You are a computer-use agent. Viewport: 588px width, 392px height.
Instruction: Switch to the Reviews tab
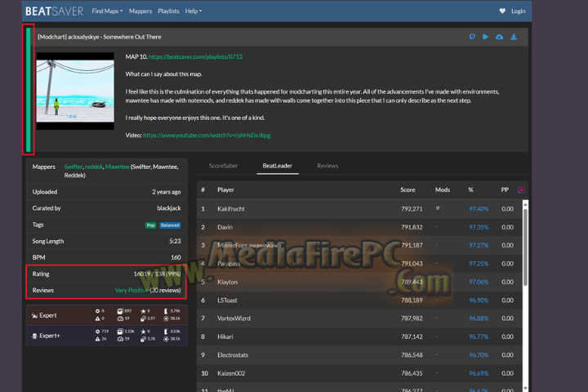click(327, 166)
